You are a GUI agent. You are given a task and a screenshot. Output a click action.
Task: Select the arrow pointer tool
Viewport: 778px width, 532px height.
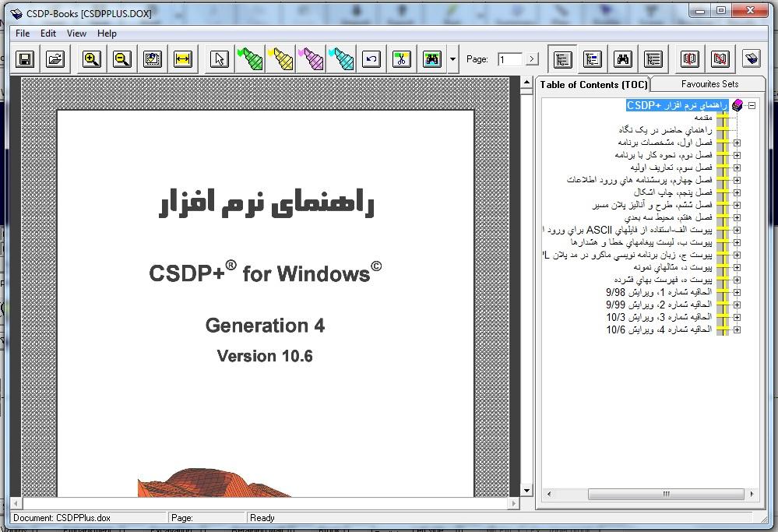point(220,59)
